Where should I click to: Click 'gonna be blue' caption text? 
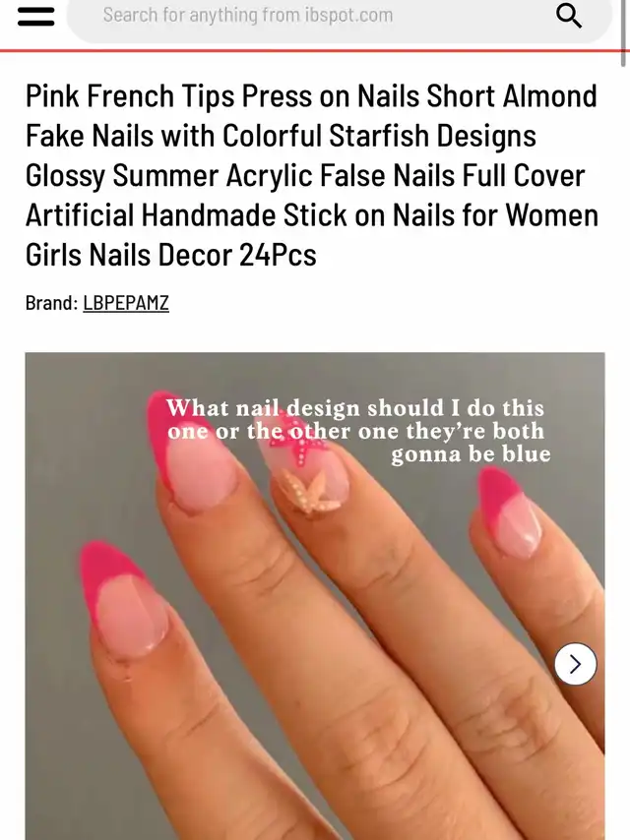point(471,454)
